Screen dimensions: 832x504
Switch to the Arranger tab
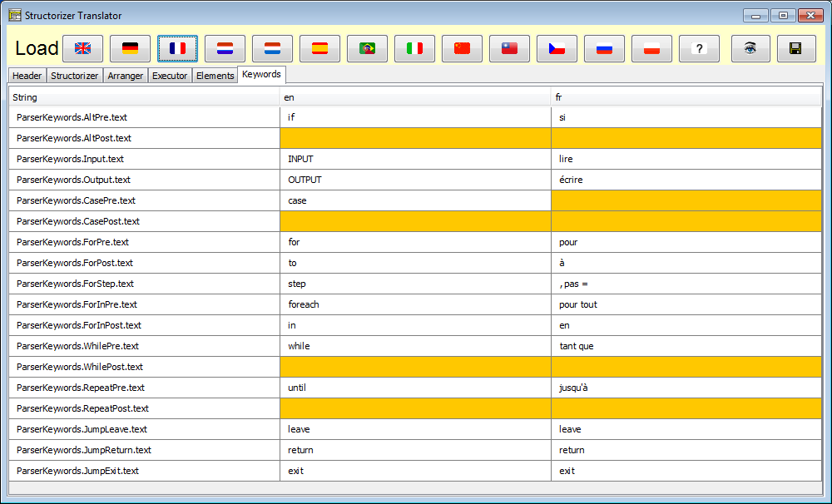point(126,76)
